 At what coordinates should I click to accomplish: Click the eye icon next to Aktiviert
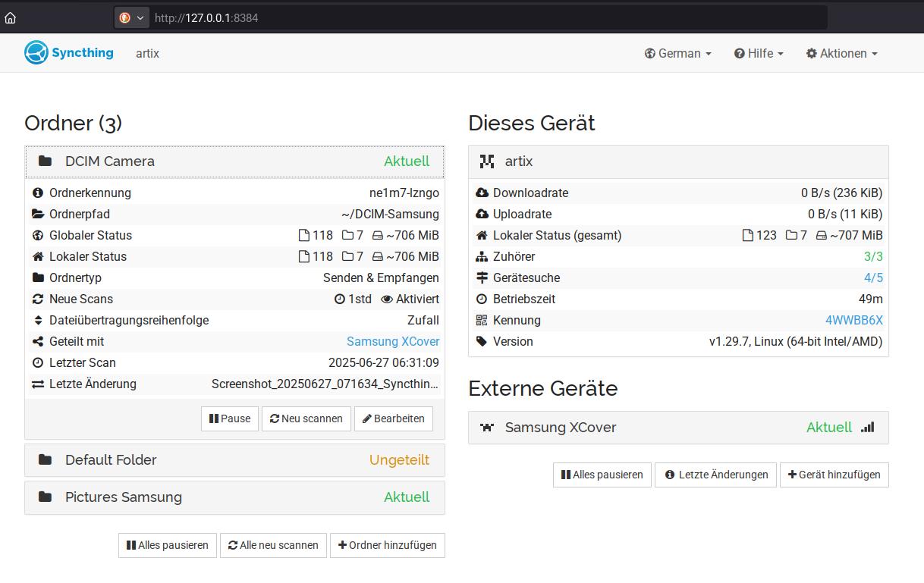click(387, 299)
